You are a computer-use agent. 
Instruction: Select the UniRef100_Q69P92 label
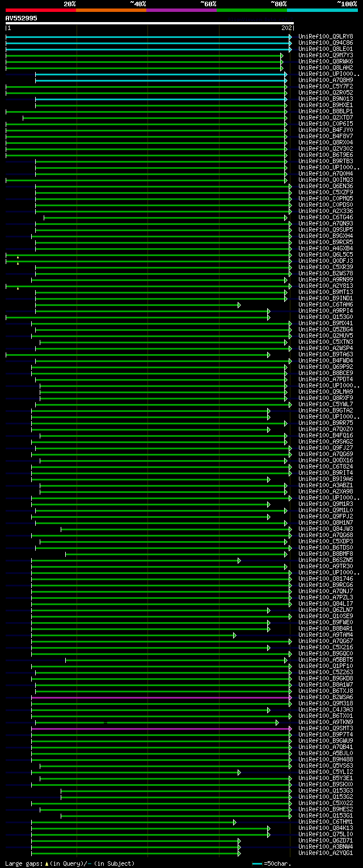pyautogui.click(x=326, y=367)
